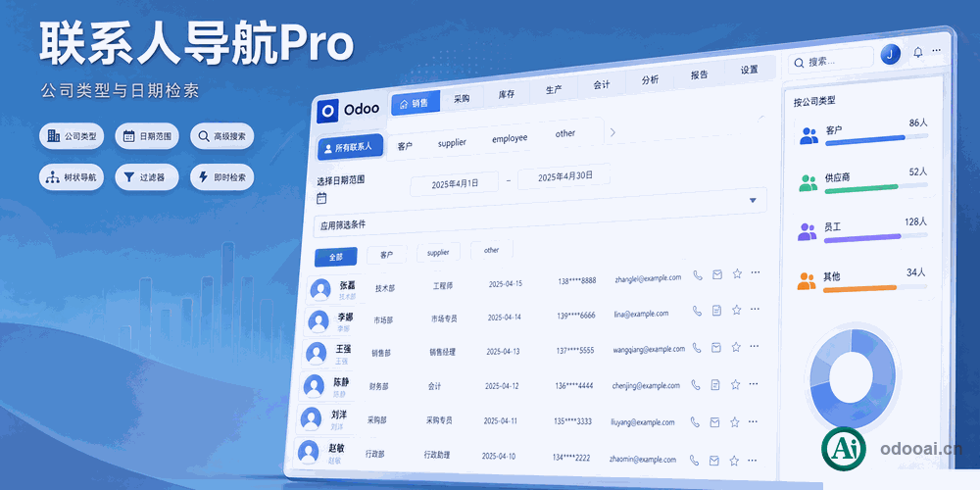Click the 日期范围 feature pill
This screenshot has height=490, width=980.
pyautogui.click(x=147, y=135)
